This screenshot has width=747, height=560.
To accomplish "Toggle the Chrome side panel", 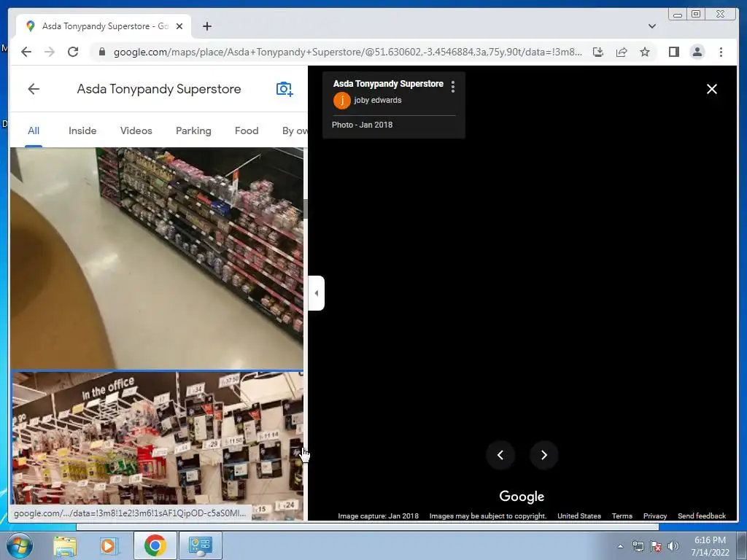I will coord(673,52).
